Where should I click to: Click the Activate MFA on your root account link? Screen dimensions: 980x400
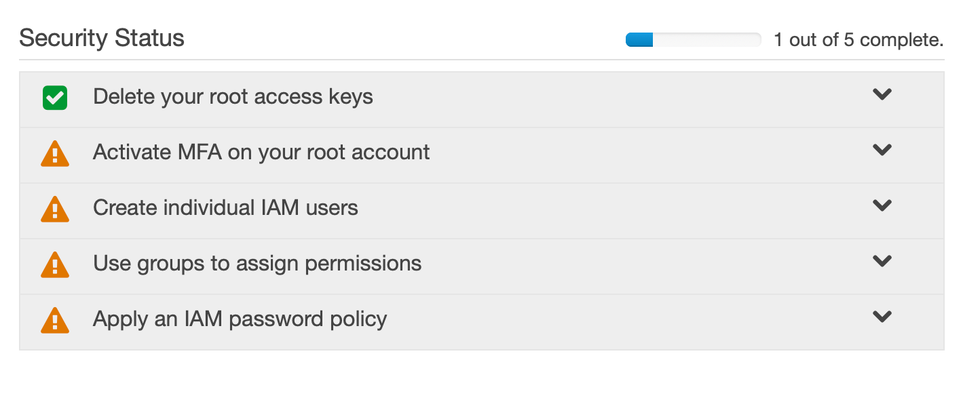261,153
